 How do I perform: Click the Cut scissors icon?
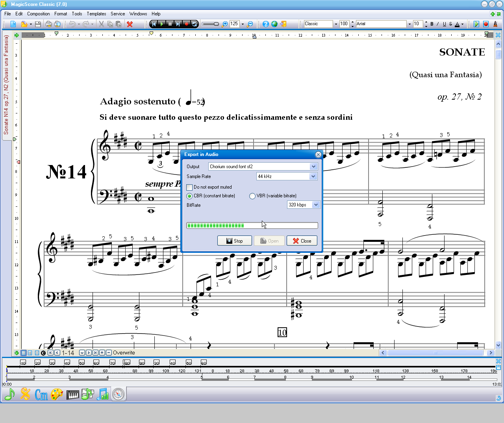click(x=101, y=24)
